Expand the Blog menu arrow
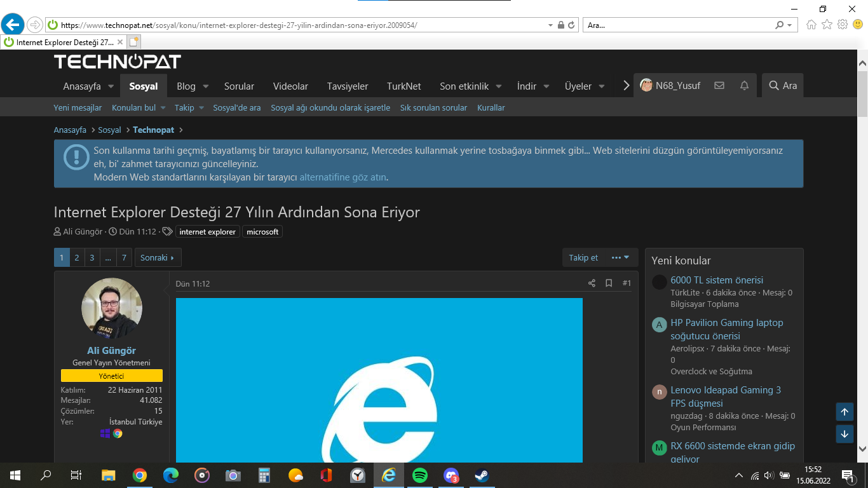The image size is (868, 488). tap(206, 86)
